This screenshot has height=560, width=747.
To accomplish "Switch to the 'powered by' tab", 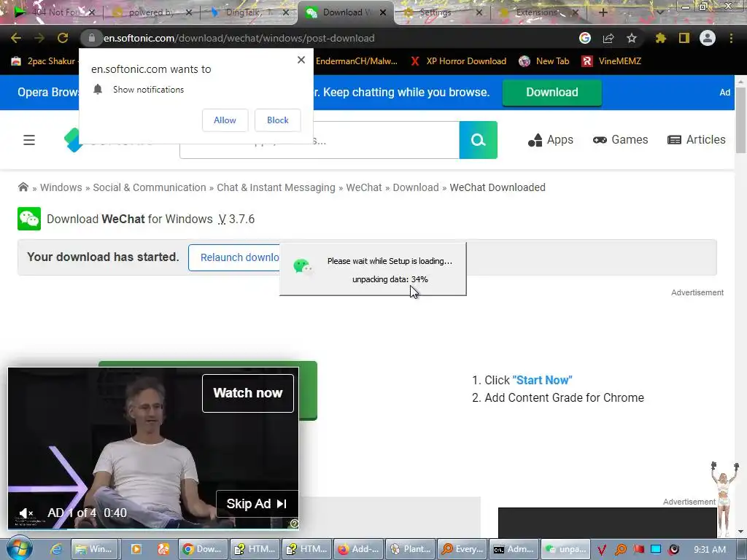I will pos(150,12).
